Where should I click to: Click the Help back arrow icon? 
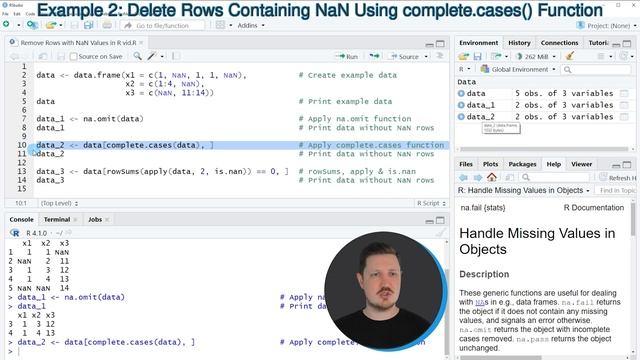tap(463, 177)
